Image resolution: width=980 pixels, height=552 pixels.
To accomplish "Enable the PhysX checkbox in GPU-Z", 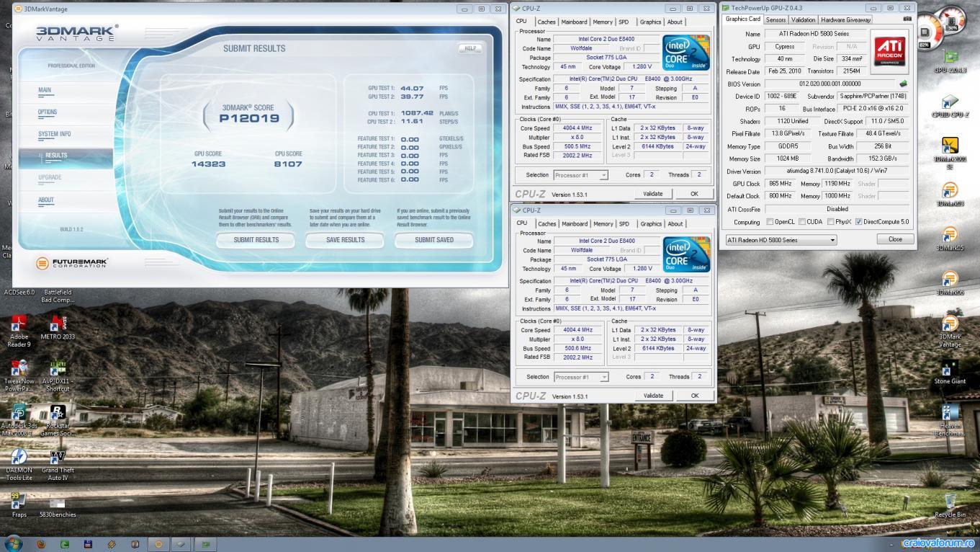I will pyautogui.click(x=831, y=222).
